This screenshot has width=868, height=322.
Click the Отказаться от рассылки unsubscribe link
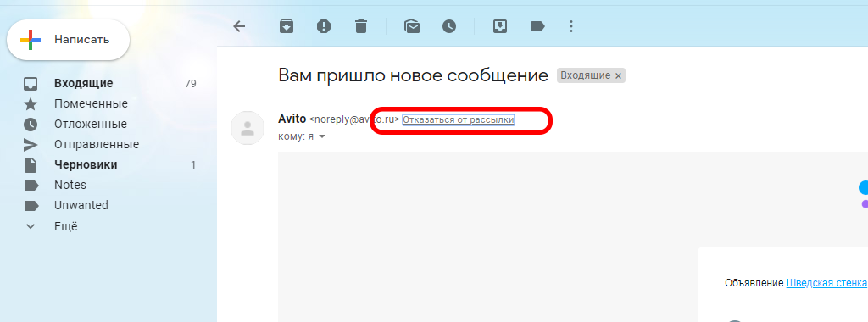tap(459, 119)
